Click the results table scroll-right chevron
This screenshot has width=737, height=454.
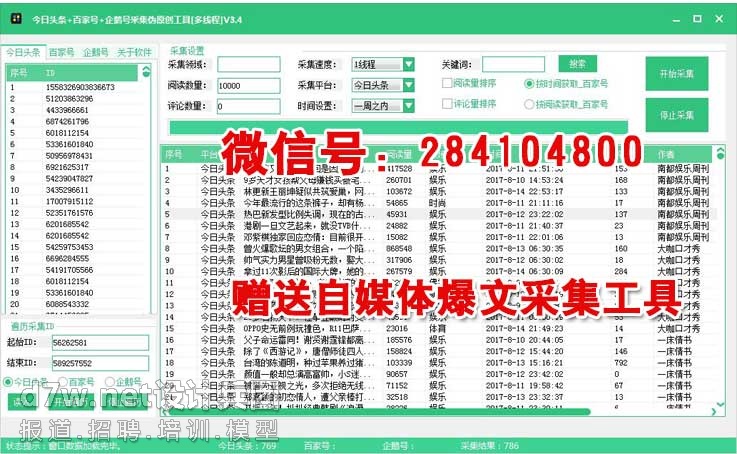(714, 412)
